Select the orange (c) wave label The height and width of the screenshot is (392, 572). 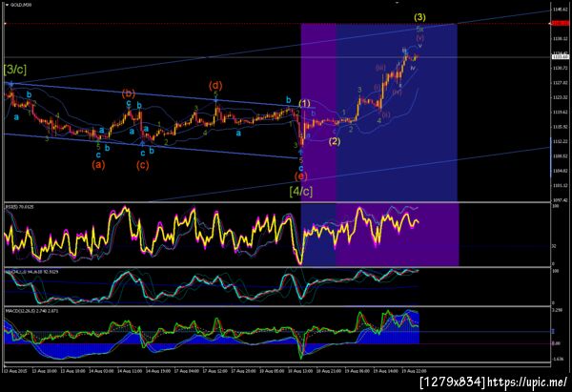[143, 165]
